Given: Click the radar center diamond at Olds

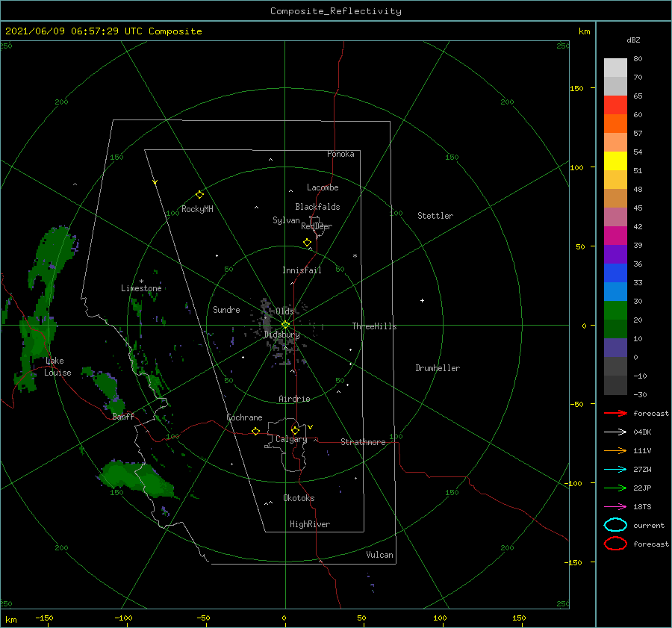Looking at the screenshot, I should [285, 325].
